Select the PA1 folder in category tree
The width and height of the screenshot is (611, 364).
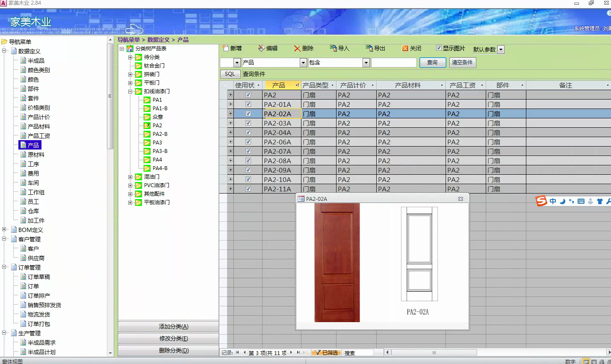coord(147,100)
